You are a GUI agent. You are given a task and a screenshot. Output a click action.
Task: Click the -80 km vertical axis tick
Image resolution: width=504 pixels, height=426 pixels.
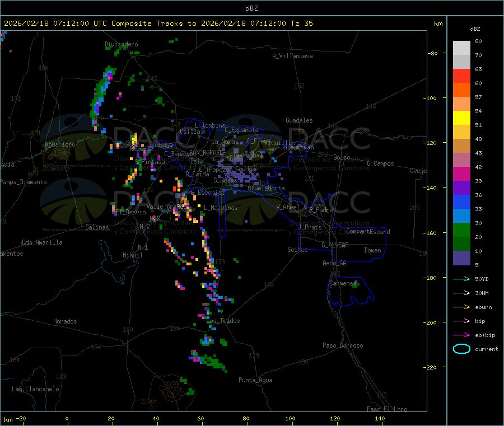coord(433,53)
